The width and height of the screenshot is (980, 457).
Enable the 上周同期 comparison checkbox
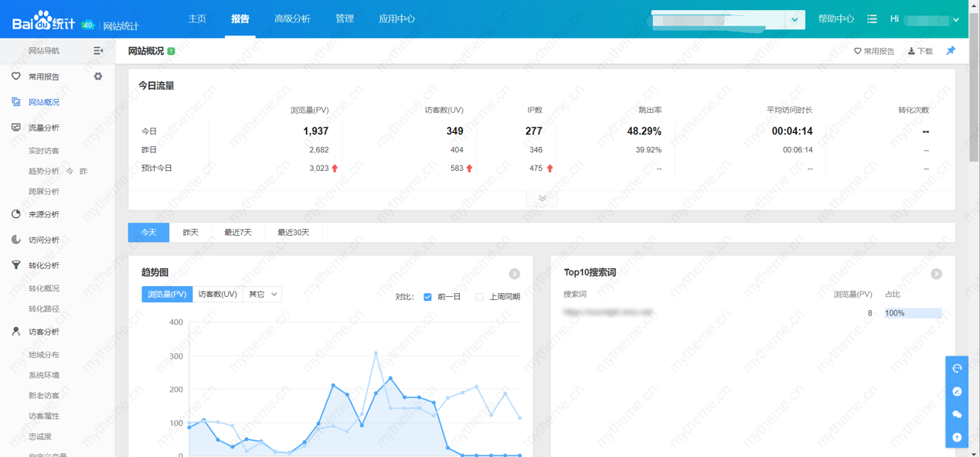coord(479,297)
